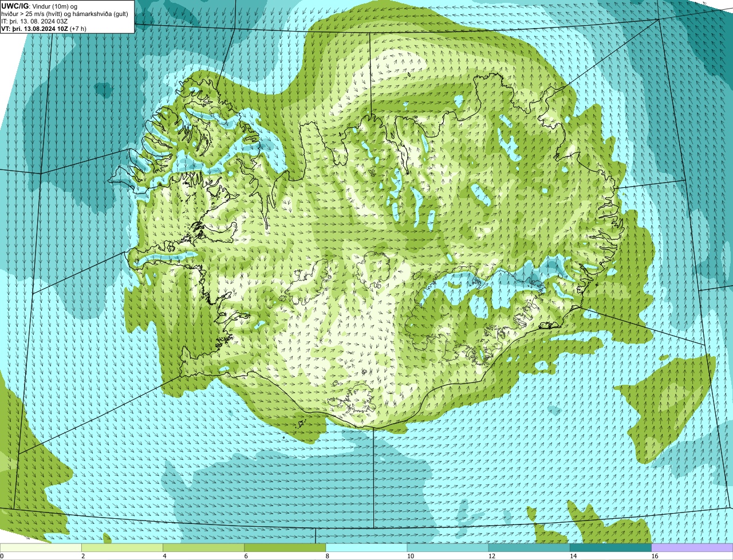Click the above-16 m/s lavender legend swatch
The height and width of the screenshot is (560, 733).
click(692, 547)
